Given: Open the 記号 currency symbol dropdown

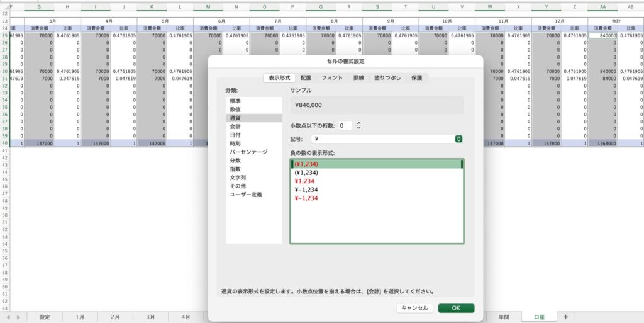Looking at the screenshot, I should (458, 139).
